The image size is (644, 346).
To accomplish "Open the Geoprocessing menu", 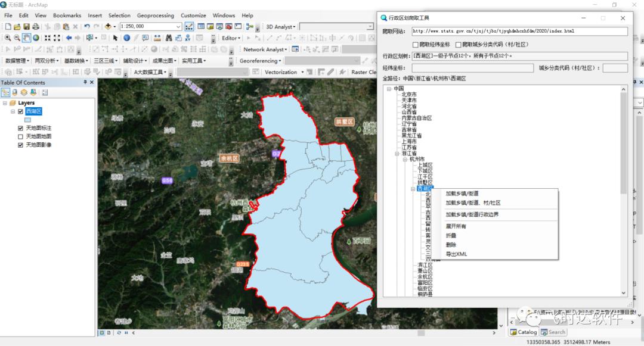I will pos(156,15).
